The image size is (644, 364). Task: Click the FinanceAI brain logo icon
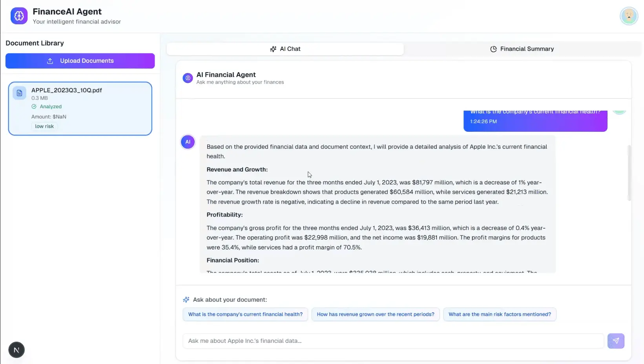pyautogui.click(x=19, y=16)
